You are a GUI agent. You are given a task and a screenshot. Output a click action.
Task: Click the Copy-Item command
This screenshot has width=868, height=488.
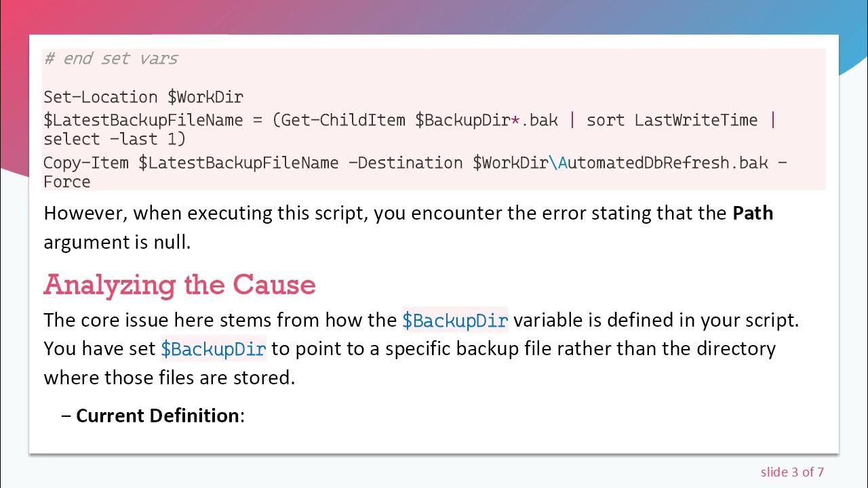(87, 163)
